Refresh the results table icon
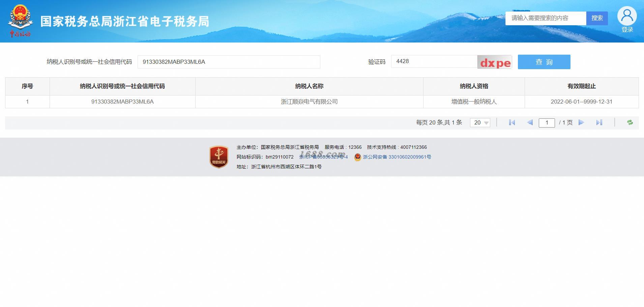The width and height of the screenshot is (644, 307). click(630, 122)
